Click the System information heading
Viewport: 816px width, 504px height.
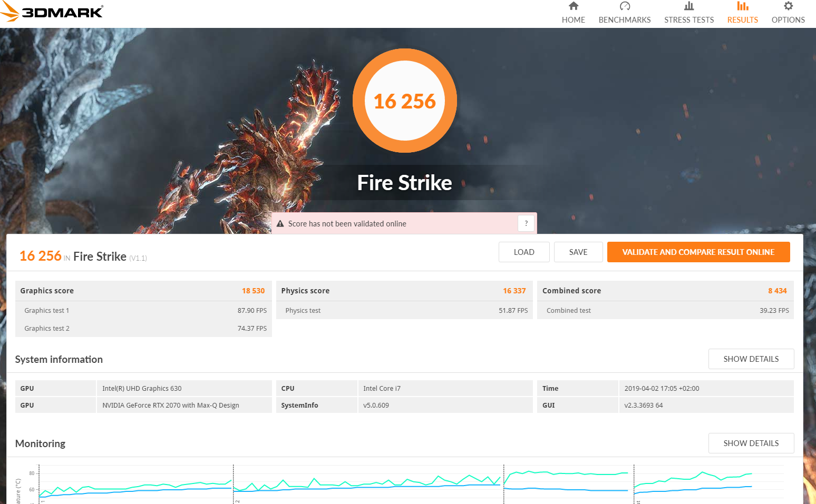point(59,359)
